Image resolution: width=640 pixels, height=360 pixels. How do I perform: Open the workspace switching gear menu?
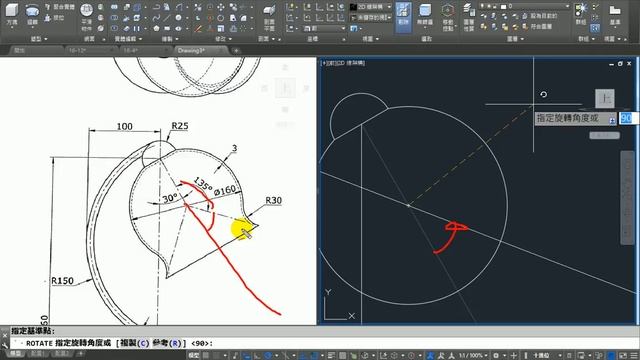pyautogui.click(x=496, y=356)
